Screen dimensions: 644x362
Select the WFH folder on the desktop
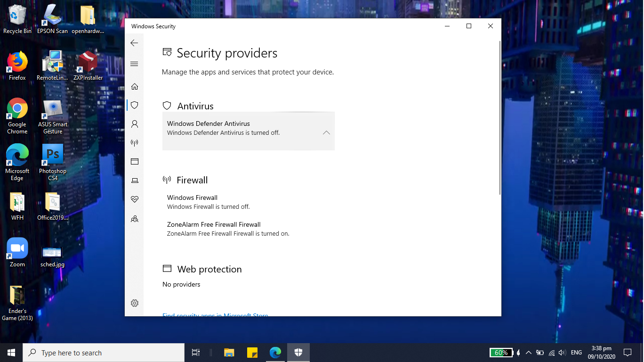[17, 206]
